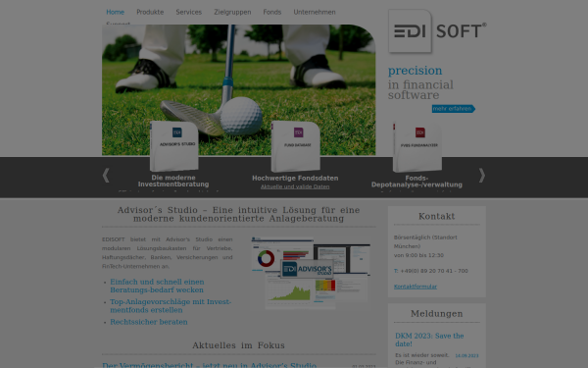Open the Produkte menu
588x368 pixels.
click(150, 12)
